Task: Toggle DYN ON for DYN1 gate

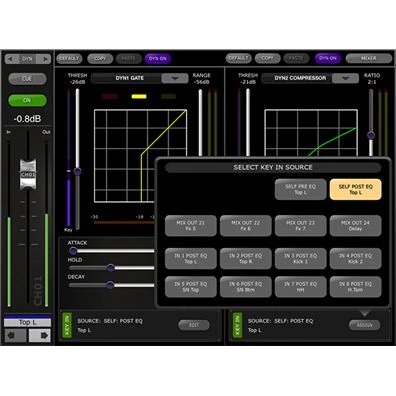Action: tap(158, 58)
